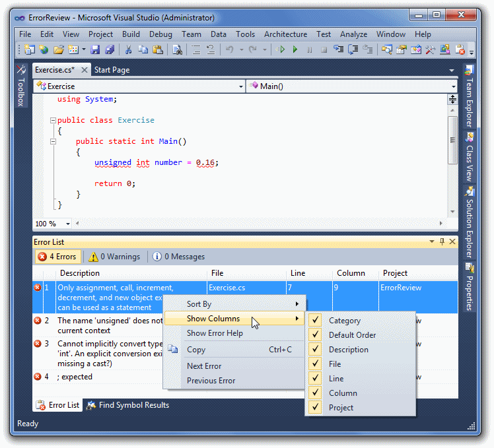This screenshot has width=494, height=448.
Task: Click the Open File folder icon
Action: coord(59,49)
